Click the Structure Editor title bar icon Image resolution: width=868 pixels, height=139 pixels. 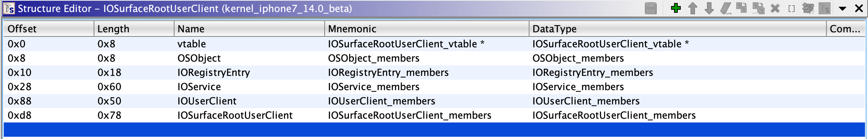(9, 8)
